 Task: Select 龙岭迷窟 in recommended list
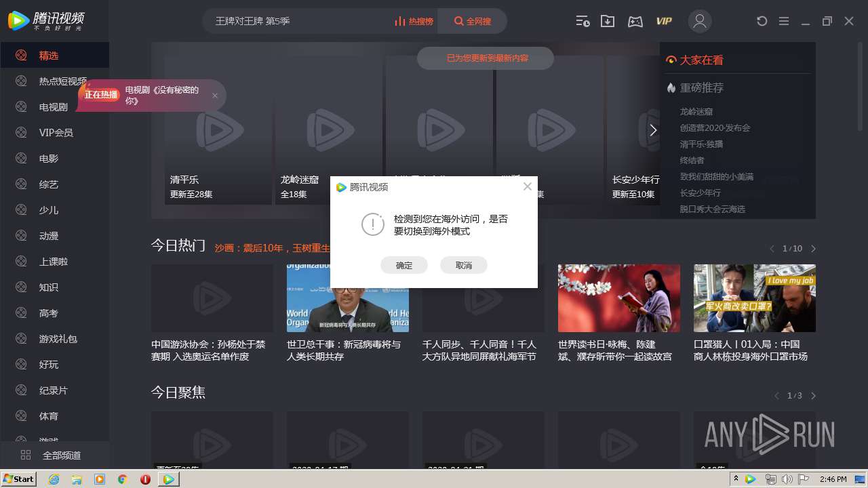click(x=696, y=111)
